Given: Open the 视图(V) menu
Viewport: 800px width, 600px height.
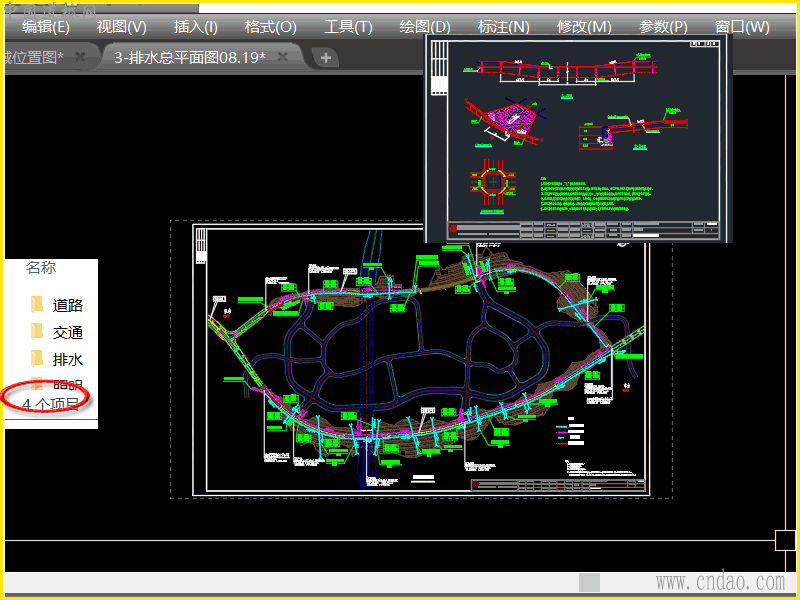Looking at the screenshot, I should tap(121, 27).
